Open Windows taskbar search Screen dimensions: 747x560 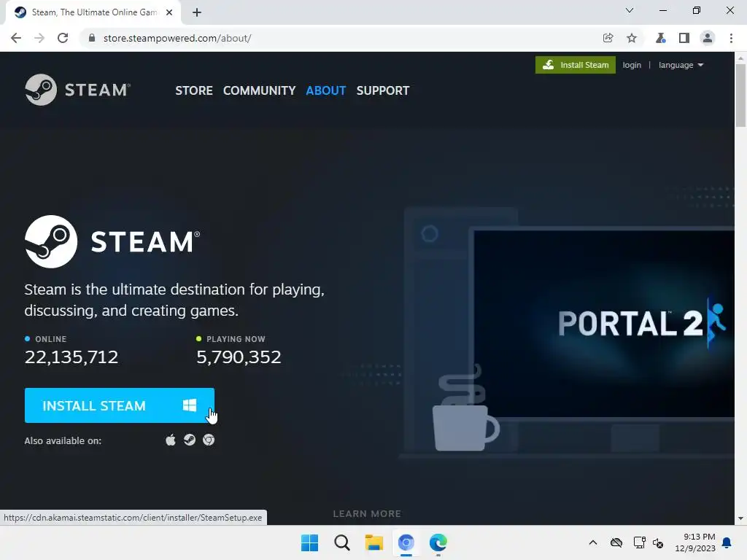tap(342, 542)
